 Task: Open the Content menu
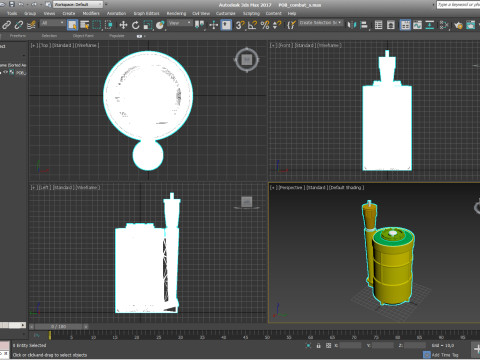tap(274, 13)
